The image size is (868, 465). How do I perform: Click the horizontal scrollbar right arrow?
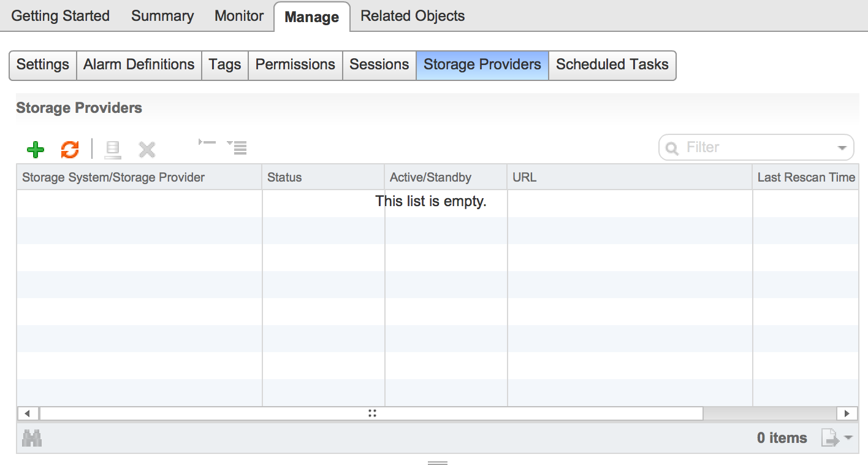tap(847, 413)
